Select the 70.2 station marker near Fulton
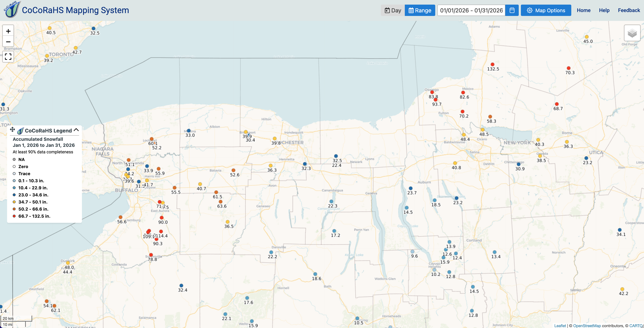This screenshot has height=328, width=644. click(462, 112)
